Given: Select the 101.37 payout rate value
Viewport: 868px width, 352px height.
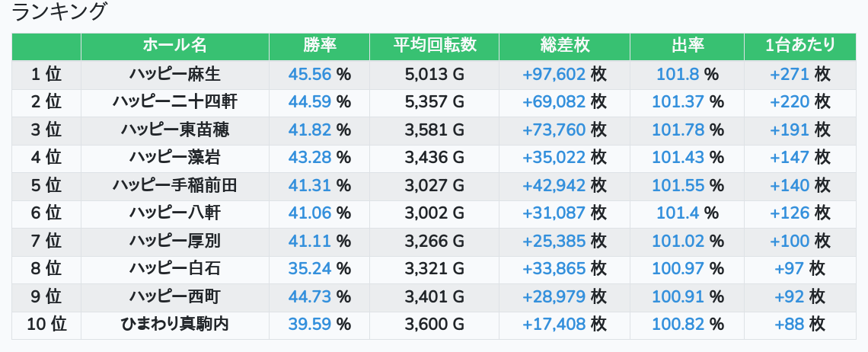Looking at the screenshot, I should 678,102.
